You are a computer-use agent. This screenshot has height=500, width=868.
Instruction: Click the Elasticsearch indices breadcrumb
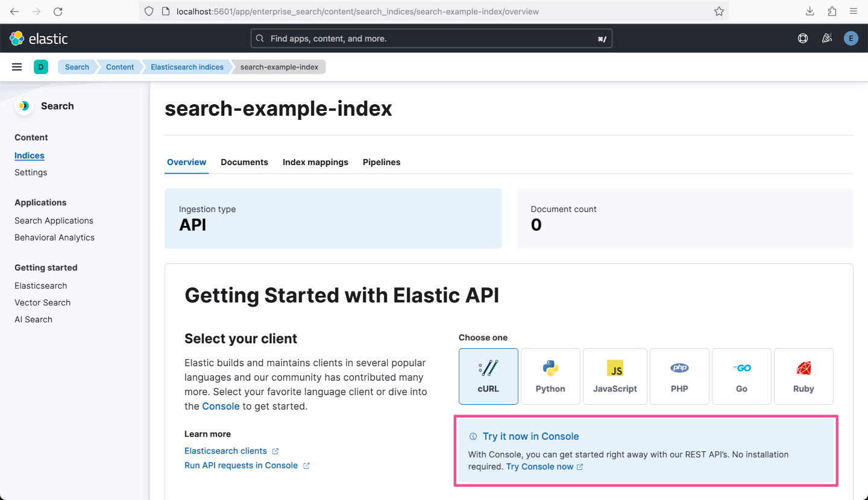tap(187, 67)
